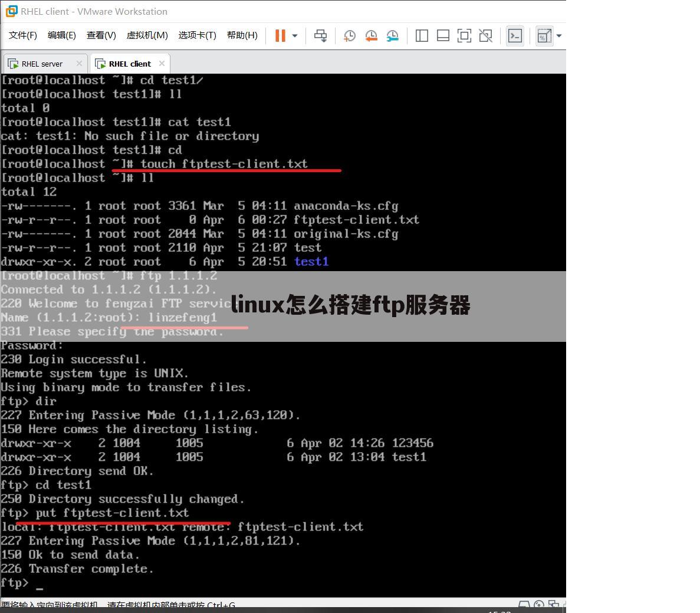Click the orange pause/suspend VM button

pyautogui.click(x=280, y=36)
